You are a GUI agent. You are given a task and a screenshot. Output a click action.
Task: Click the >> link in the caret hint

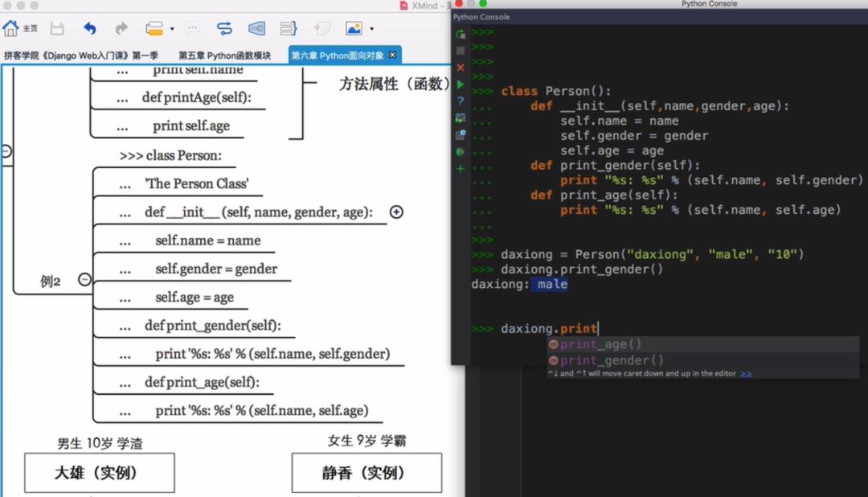[747, 374]
